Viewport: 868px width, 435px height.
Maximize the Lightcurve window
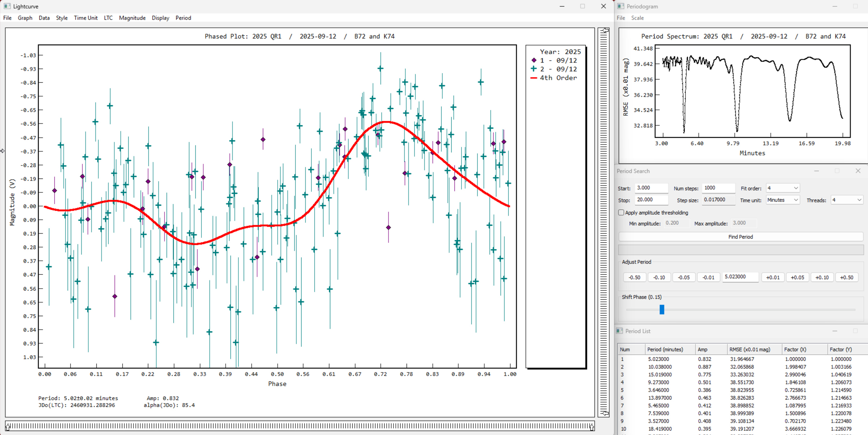(x=582, y=6)
